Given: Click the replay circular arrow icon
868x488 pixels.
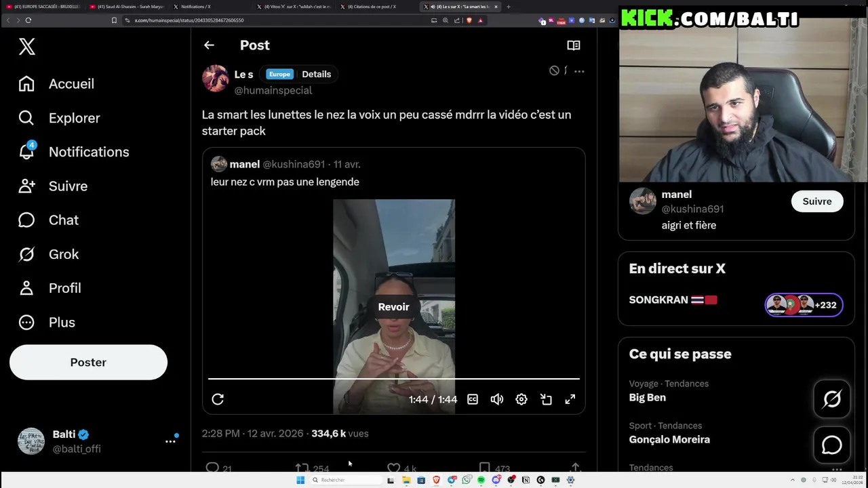Looking at the screenshot, I should pos(218,399).
